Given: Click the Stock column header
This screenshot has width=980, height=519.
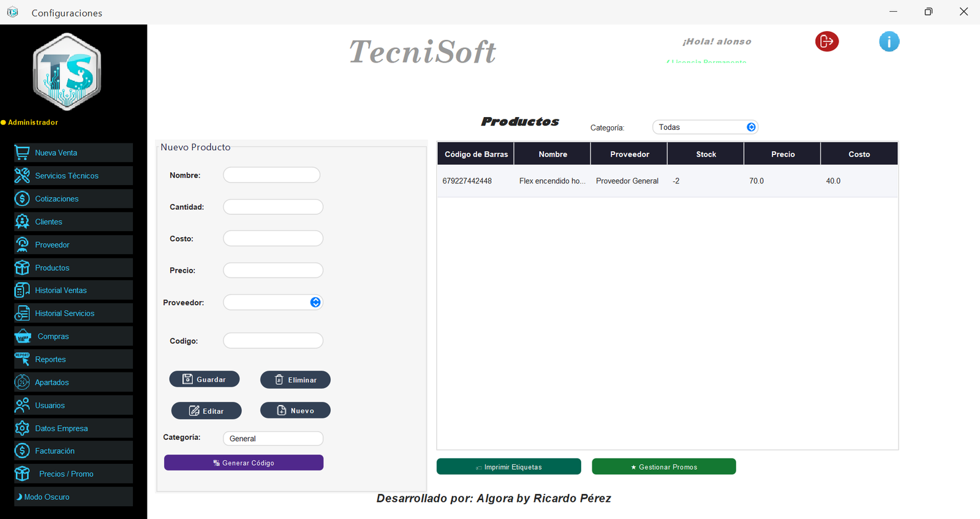Looking at the screenshot, I should pos(706,154).
